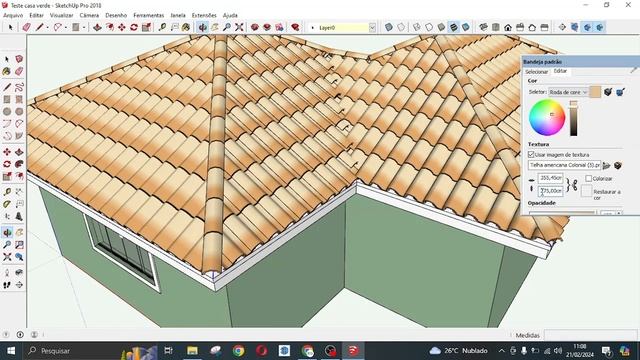640x360 pixels.
Task: Switch to Iso standard view
Action: (x=483, y=27)
